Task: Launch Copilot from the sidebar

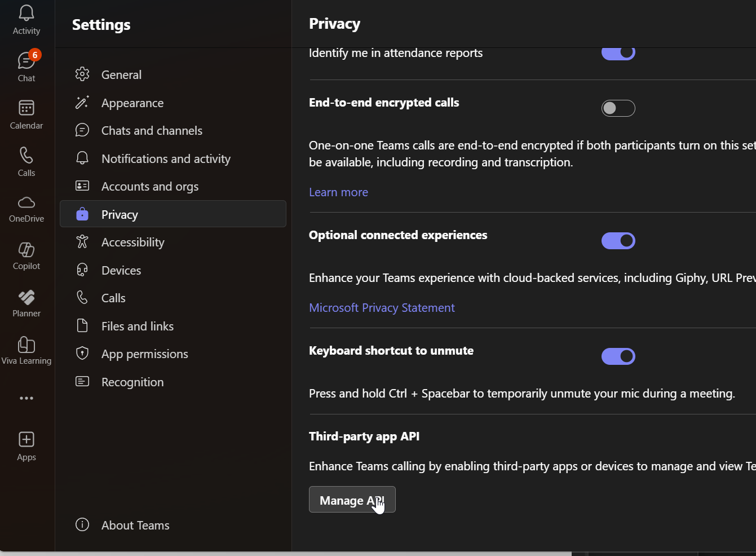Action: click(26, 255)
